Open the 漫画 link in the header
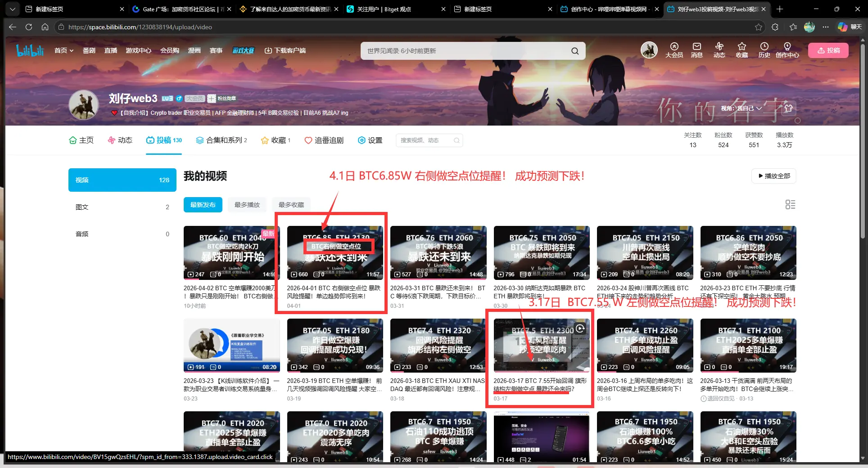Screen dimensions: 868x468 point(194,50)
